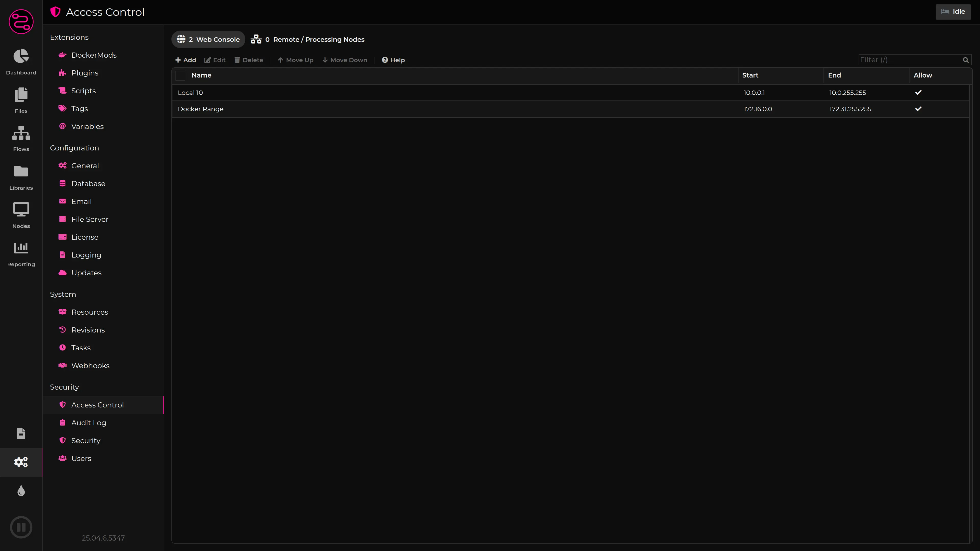Open DockerMods under Extensions

click(x=94, y=55)
